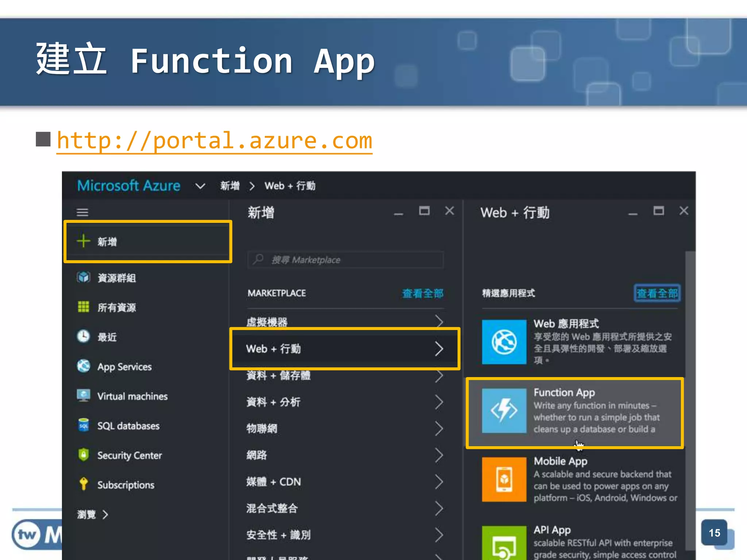Select 資料 + 分析 category row
The width and height of the screenshot is (747, 560).
click(x=345, y=402)
